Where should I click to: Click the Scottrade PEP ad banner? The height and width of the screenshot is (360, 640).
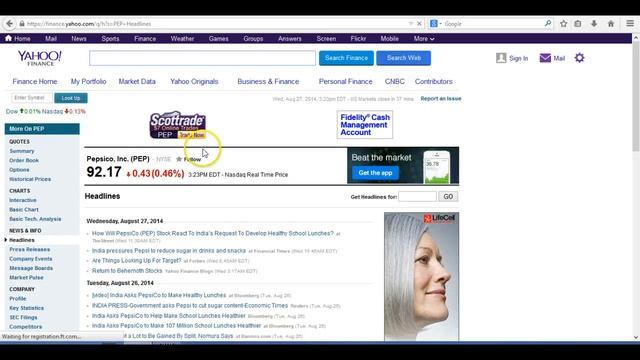pyautogui.click(x=178, y=125)
